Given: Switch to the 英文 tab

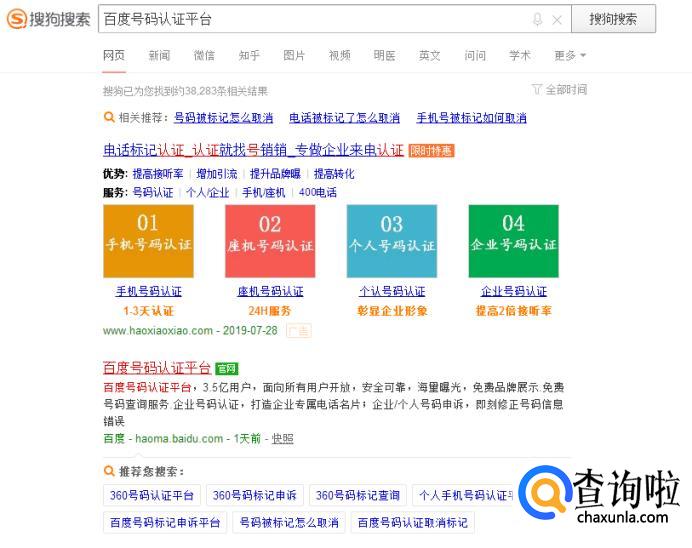Looking at the screenshot, I should (x=430, y=56).
